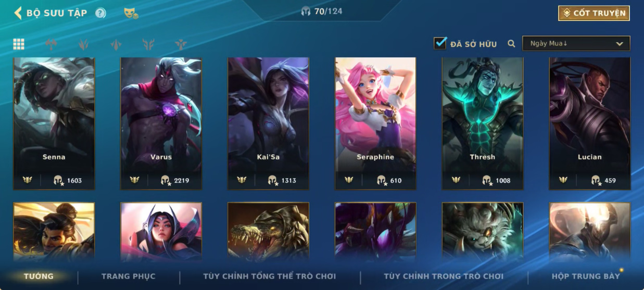Image resolution: width=644 pixels, height=290 pixels.
Task: Filter by the second role icon
Action: [x=51, y=44]
